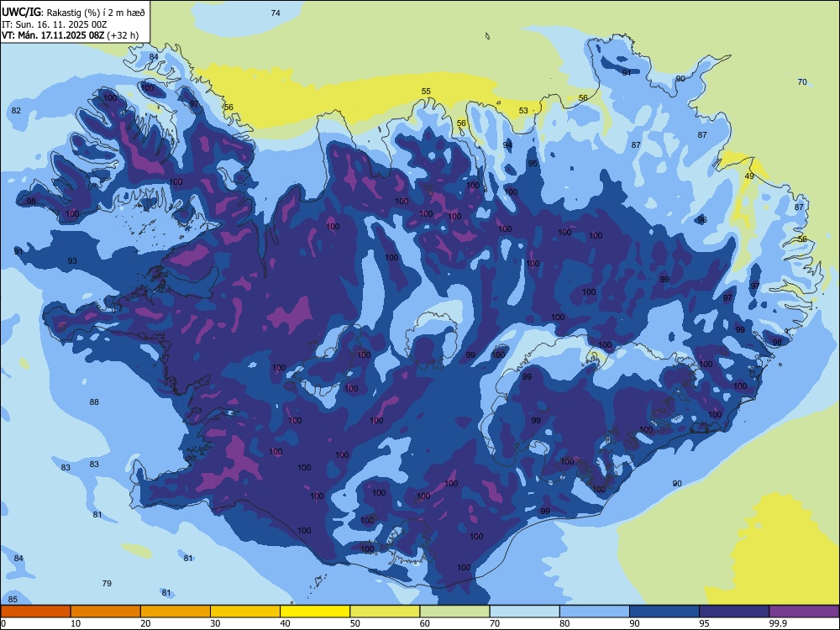The width and height of the screenshot is (840, 630).
Task: Click the map humidity value "53"
Action: tap(523, 110)
